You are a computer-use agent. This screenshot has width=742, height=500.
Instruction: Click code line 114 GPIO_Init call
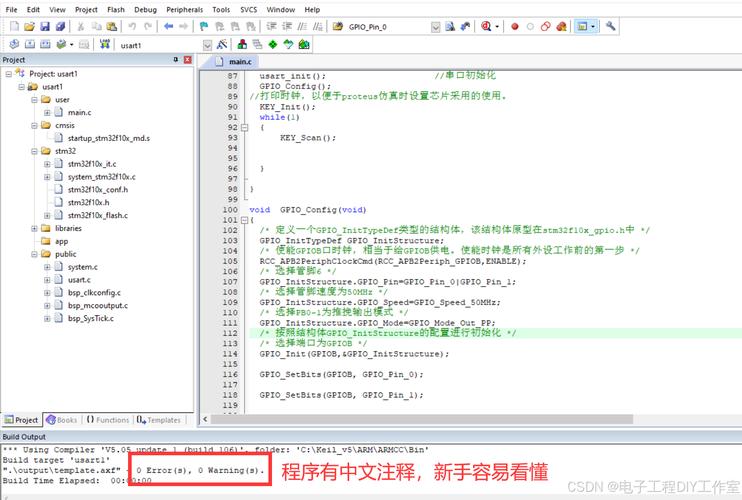(354, 354)
